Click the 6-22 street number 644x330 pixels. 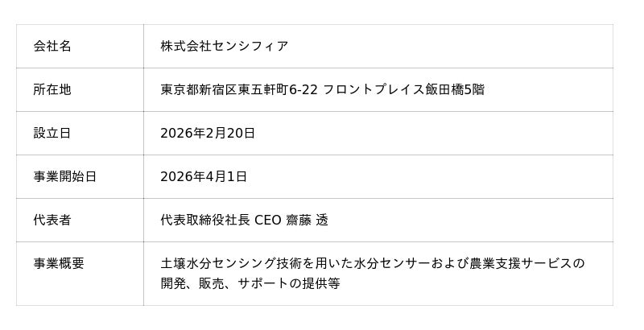tap(303, 90)
